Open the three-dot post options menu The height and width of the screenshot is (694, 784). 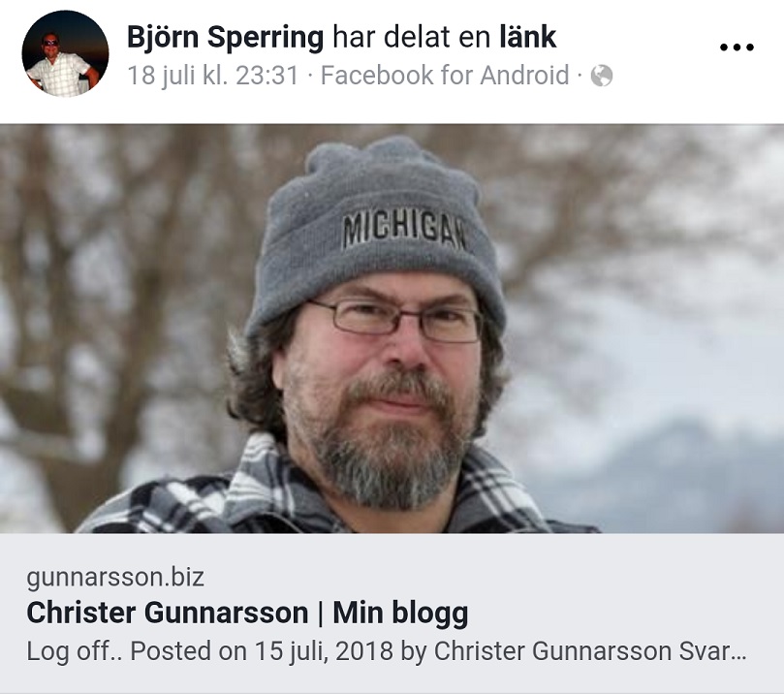[x=737, y=47]
